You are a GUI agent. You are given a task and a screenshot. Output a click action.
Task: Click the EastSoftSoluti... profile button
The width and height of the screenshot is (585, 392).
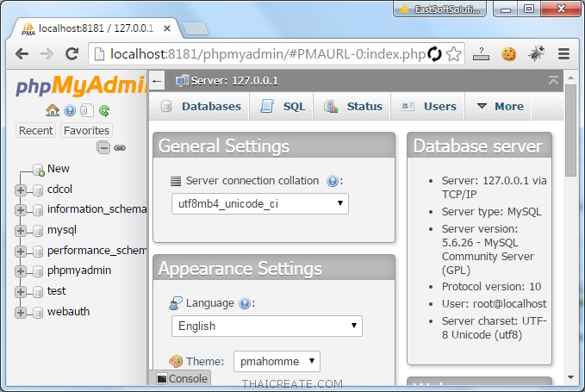[x=439, y=9]
